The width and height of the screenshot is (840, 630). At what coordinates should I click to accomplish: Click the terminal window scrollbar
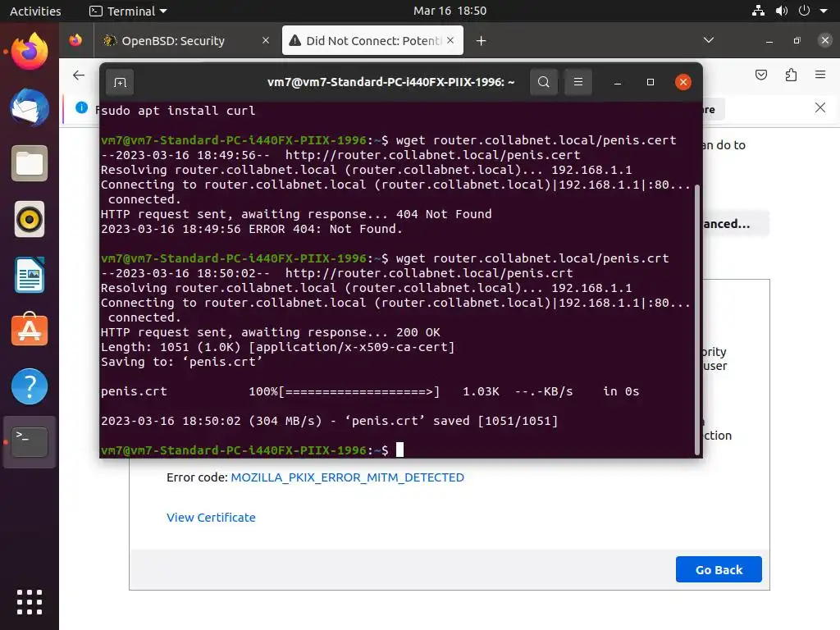tap(697, 319)
